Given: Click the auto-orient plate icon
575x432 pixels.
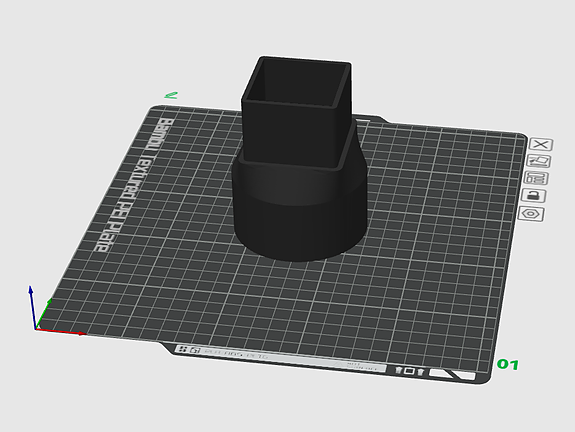Looking at the screenshot, I should tap(538, 161).
